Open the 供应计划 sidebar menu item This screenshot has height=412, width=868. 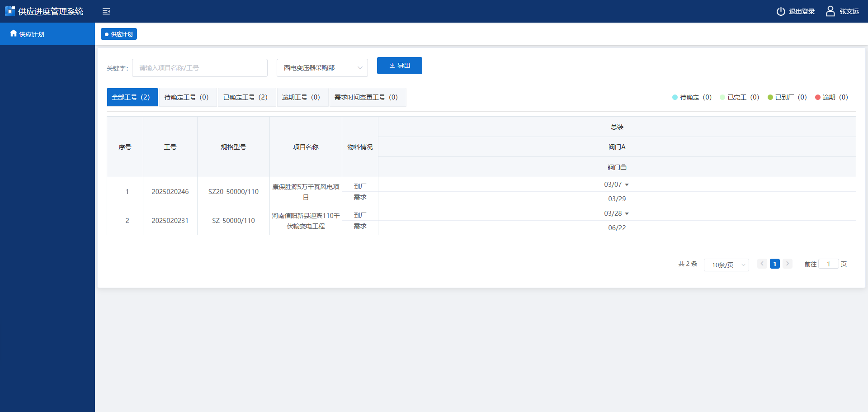[x=47, y=34]
